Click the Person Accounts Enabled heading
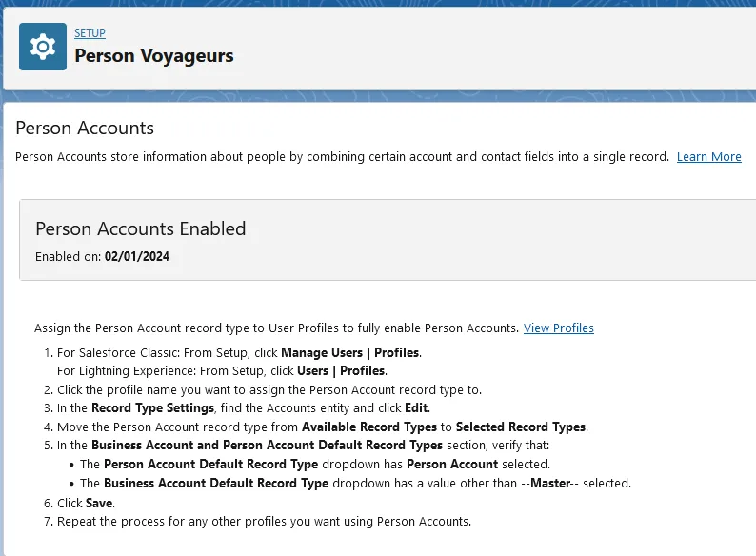This screenshot has height=556, width=756. click(x=140, y=228)
